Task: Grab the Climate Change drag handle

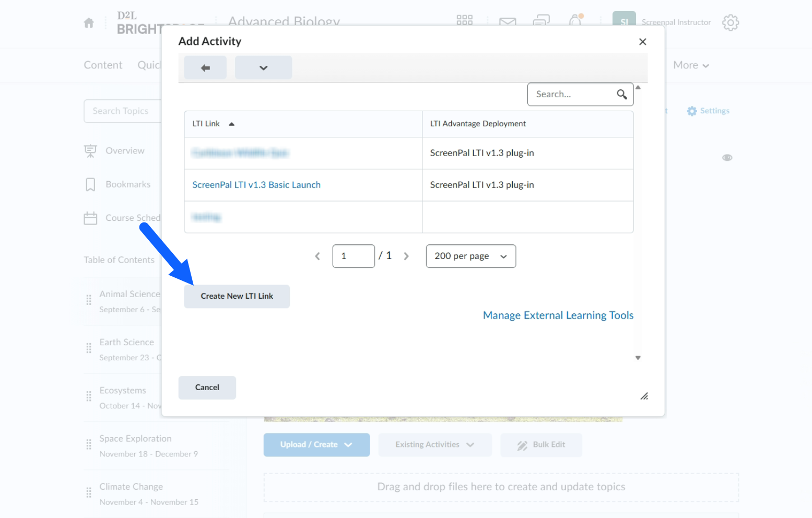Action: (89, 493)
